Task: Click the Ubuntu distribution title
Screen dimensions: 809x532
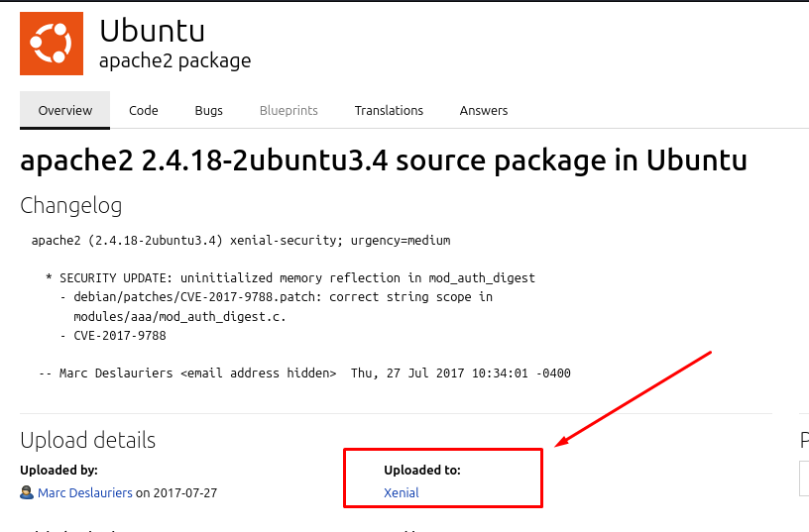Action: point(152,30)
